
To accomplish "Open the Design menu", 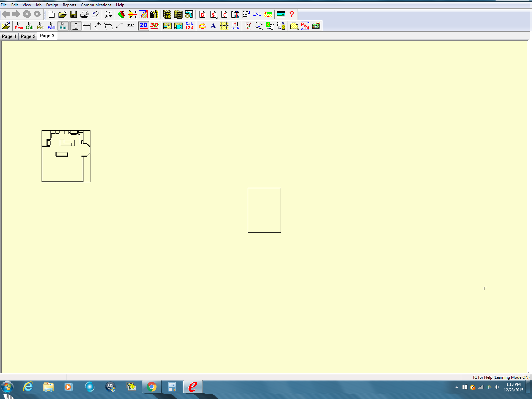I will (x=52, y=5).
